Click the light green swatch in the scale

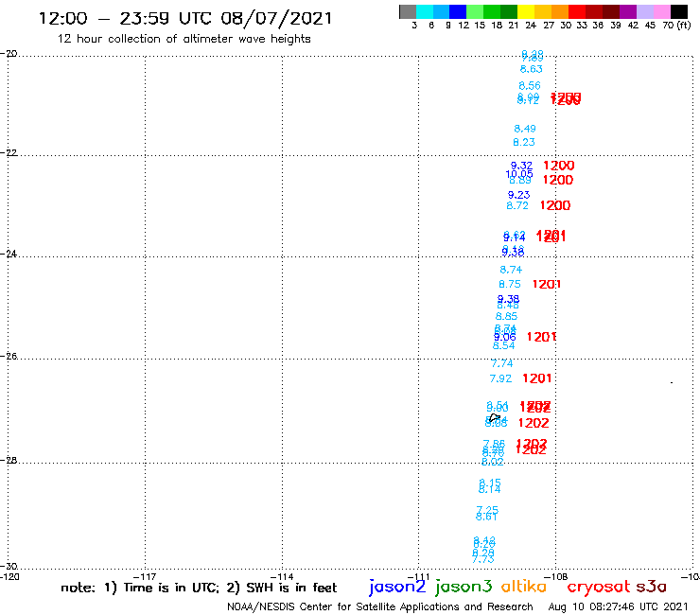[x=476, y=11]
